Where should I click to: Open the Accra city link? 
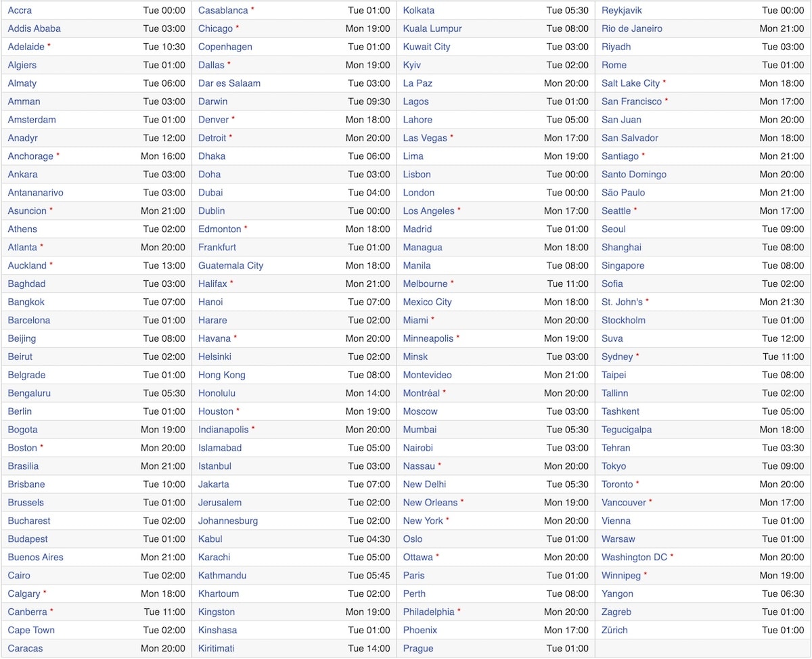point(20,10)
